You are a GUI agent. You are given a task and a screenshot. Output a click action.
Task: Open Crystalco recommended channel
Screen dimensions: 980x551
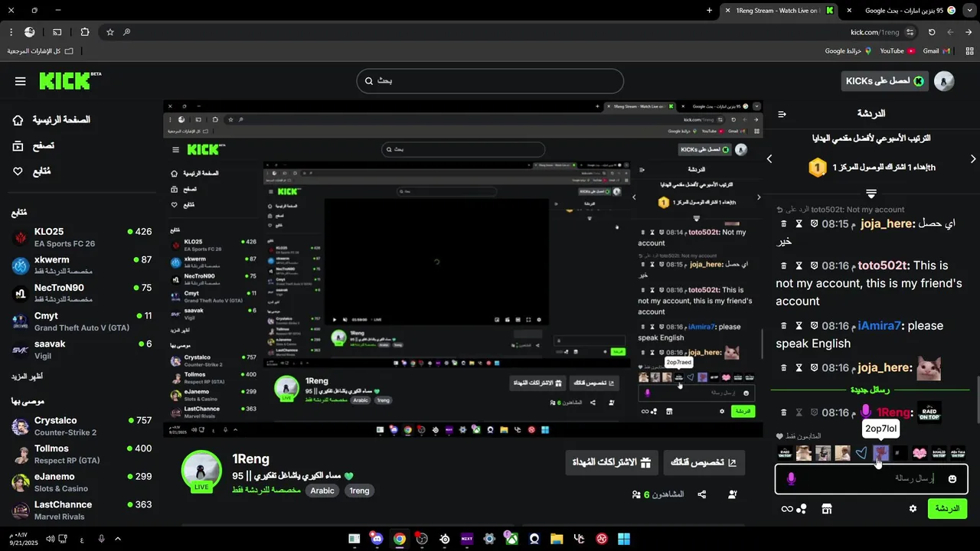click(x=82, y=426)
